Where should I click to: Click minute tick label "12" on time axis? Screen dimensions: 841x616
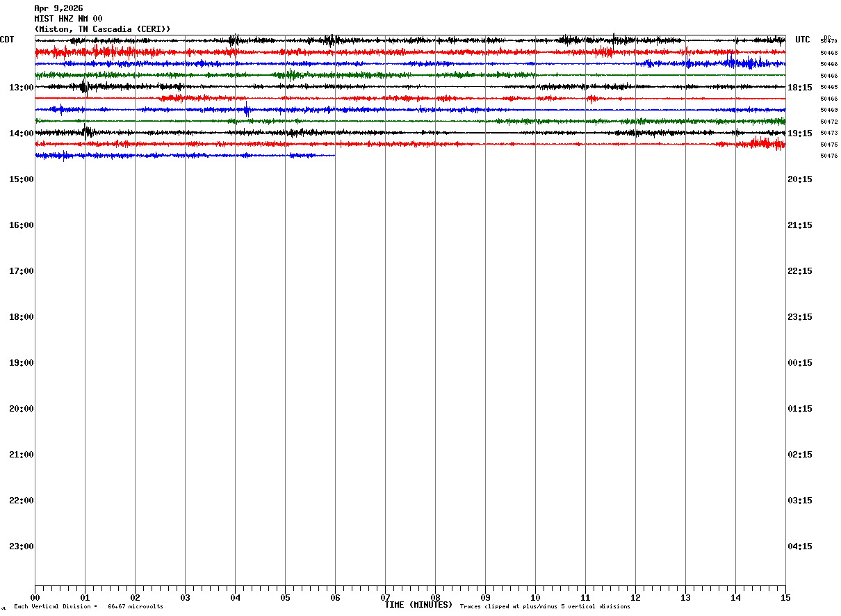[635, 598]
